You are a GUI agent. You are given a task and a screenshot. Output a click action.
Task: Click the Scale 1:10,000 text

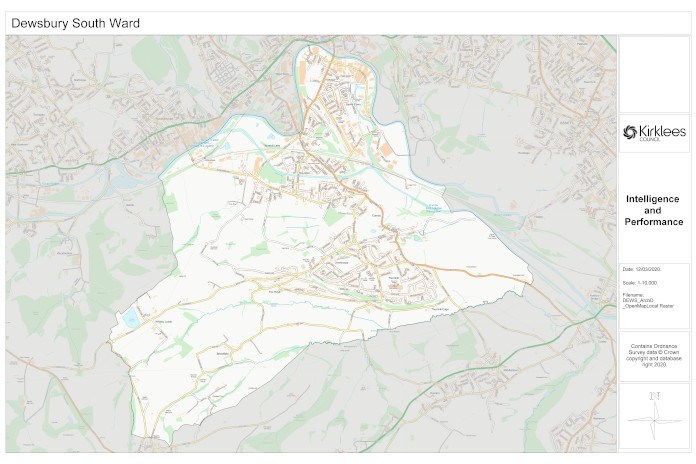(x=642, y=283)
